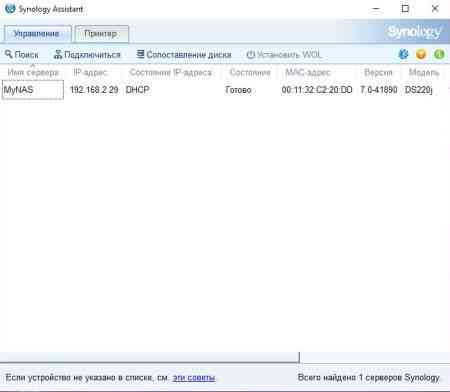Image resolution: width=450 pixels, height=392 pixels.
Task: Click the Установить WOL button
Action: click(284, 54)
